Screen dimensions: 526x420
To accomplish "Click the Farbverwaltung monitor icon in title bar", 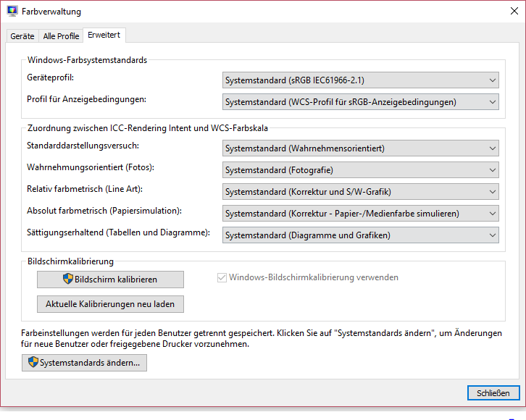I will point(12,11).
